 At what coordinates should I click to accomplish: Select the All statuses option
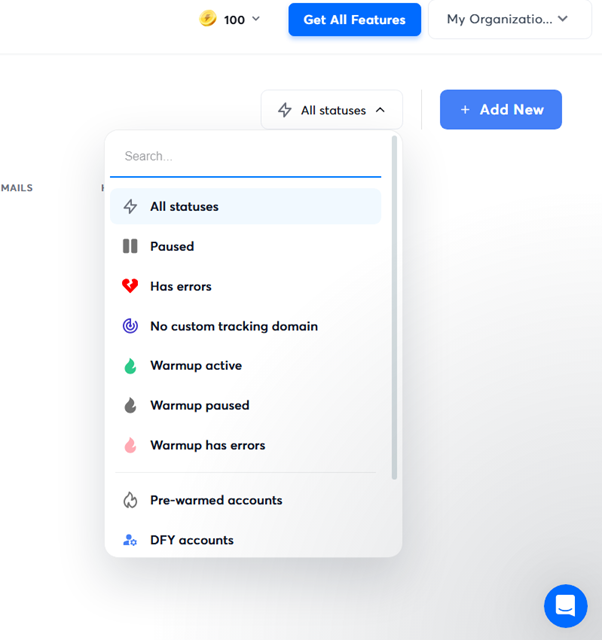pyautogui.click(x=245, y=207)
